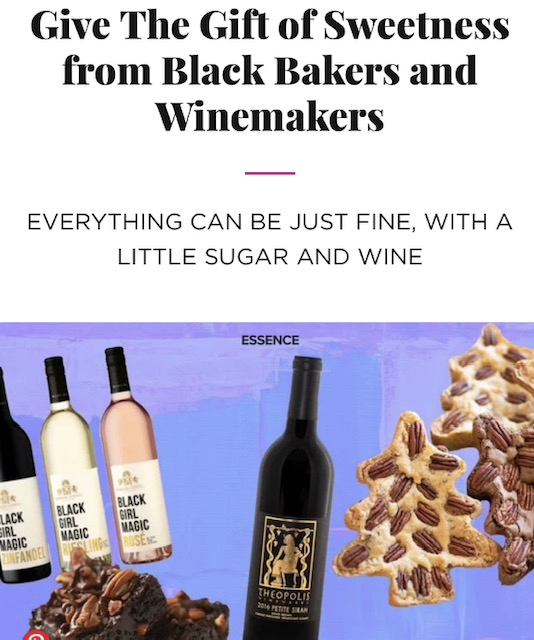The width and height of the screenshot is (534, 640).
Task: Click 'Give The Gift of Sweetness' text
Action: [x=270, y=24]
